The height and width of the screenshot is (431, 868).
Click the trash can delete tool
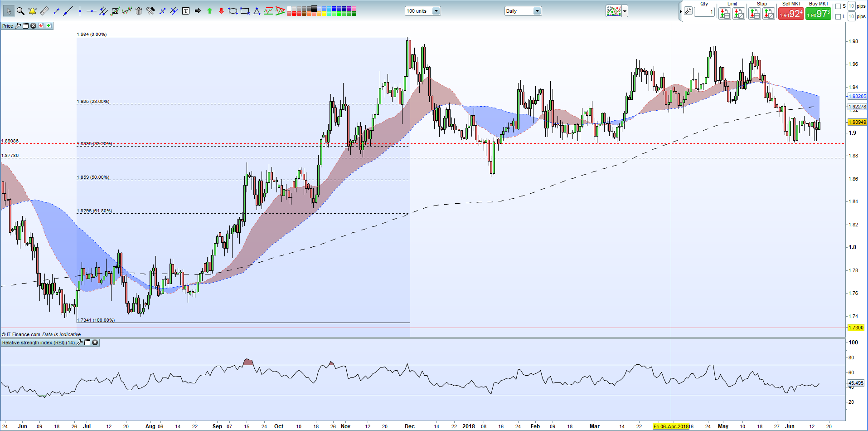point(139,11)
